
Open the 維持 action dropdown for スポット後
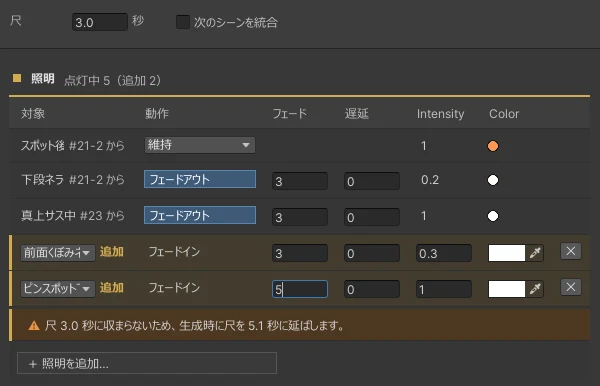coord(199,145)
